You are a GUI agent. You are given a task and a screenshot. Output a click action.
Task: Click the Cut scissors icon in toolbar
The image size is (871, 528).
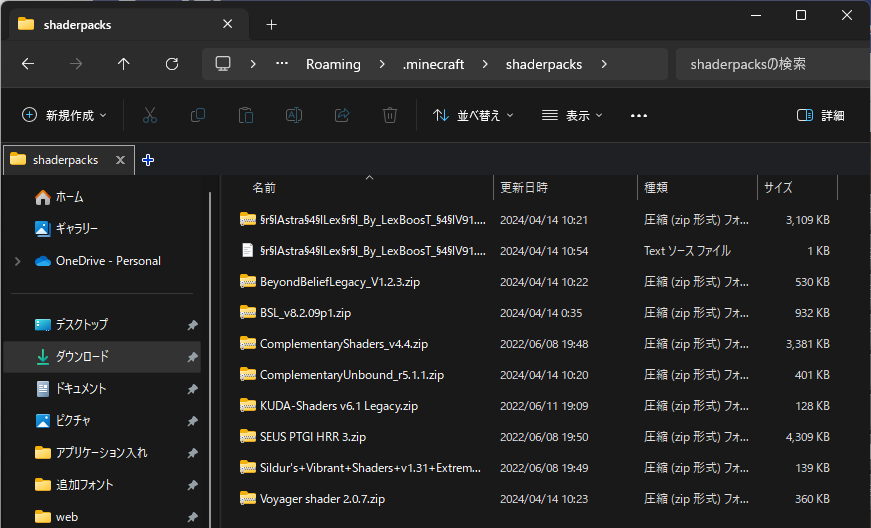150,115
